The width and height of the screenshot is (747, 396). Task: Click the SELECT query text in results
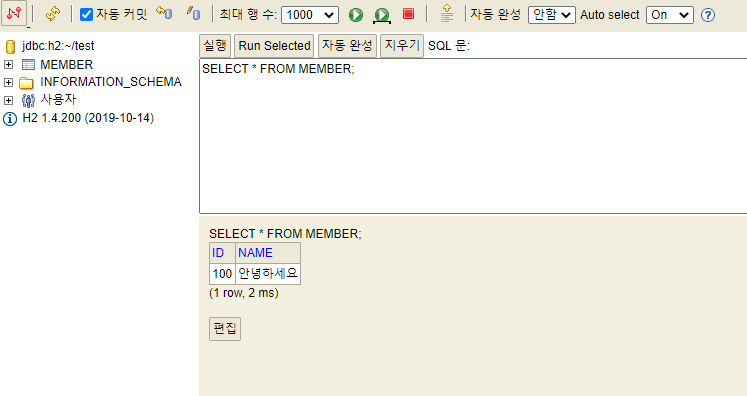pyautogui.click(x=285, y=234)
